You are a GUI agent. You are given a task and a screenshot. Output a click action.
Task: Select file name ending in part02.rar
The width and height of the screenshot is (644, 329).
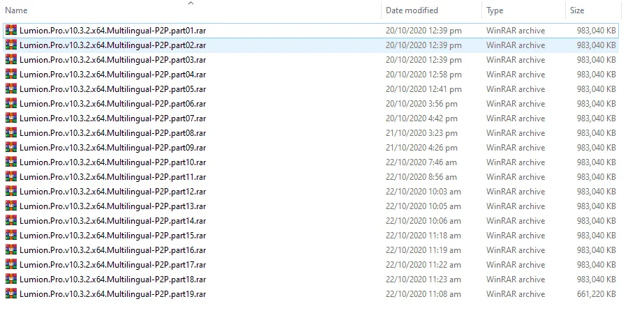(x=112, y=45)
